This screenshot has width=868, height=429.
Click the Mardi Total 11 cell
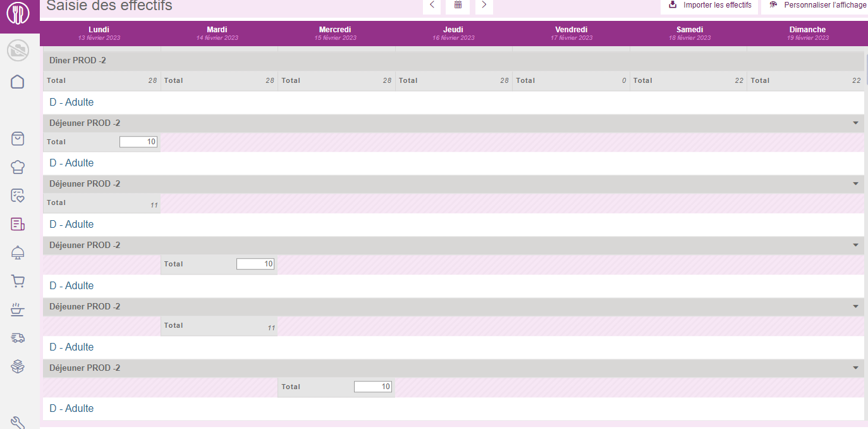click(219, 326)
